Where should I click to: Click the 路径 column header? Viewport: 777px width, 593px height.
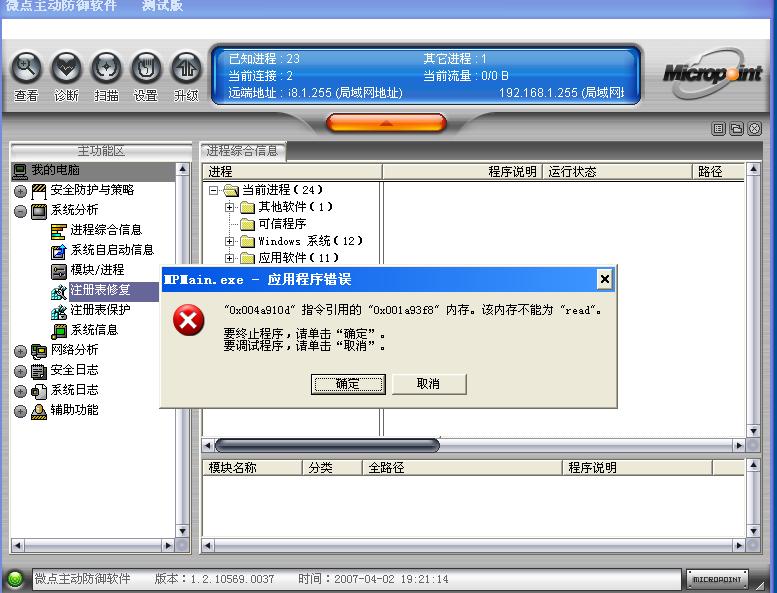point(718,172)
